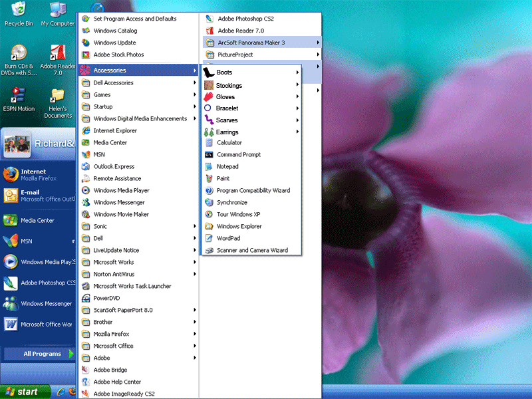Image resolution: width=532 pixels, height=399 pixels.
Task: Click Windows Messenger icon in programs list
Action: tap(86, 202)
